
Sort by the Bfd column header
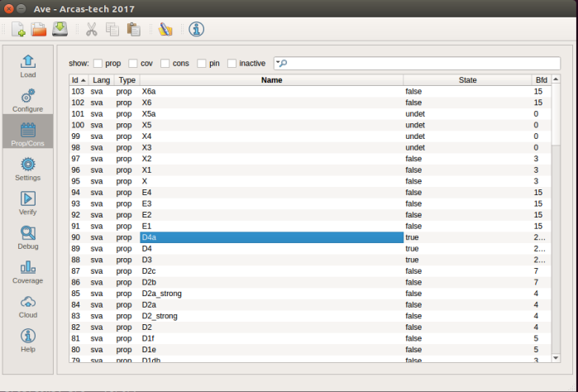point(542,80)
